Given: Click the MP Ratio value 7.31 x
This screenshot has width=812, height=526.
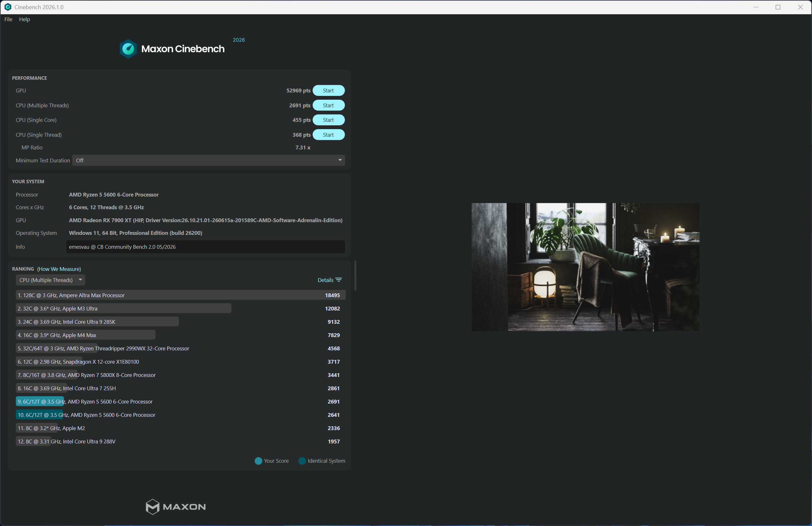Looking at the screenshot, I should point(303,148).
